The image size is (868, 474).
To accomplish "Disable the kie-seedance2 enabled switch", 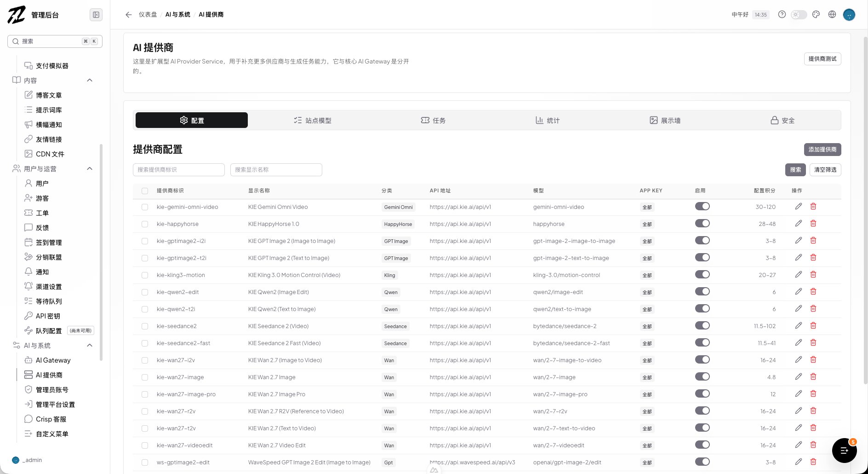I will [x=702, y=326].
